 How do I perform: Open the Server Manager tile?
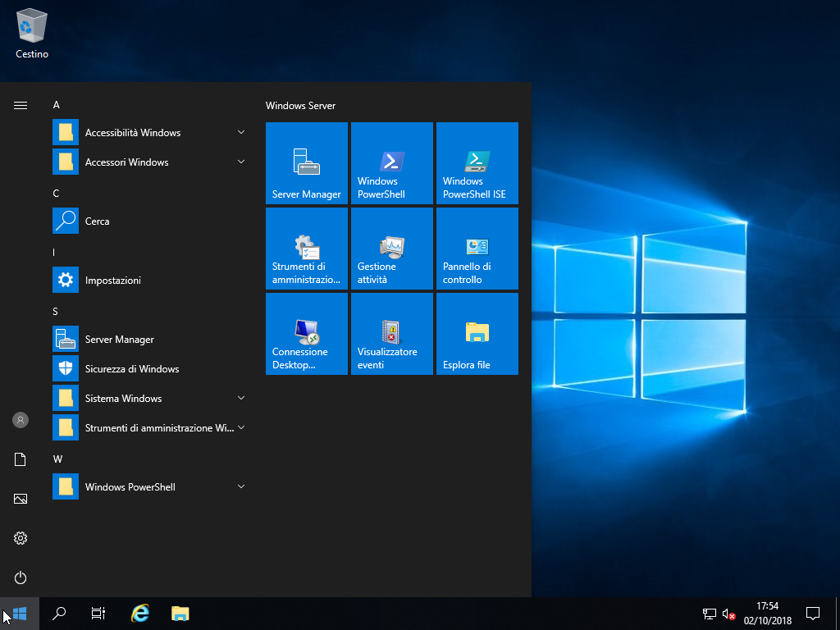pos(307,163)
